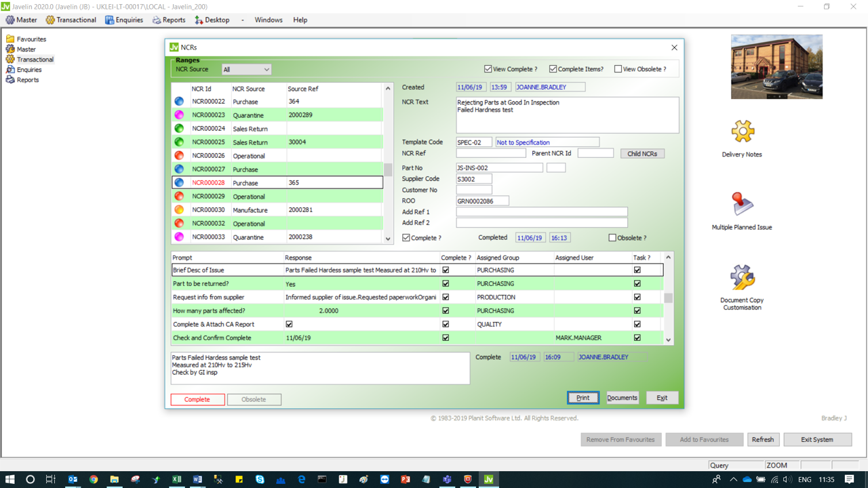Open the Enquiries menu

tap(124, 20)
